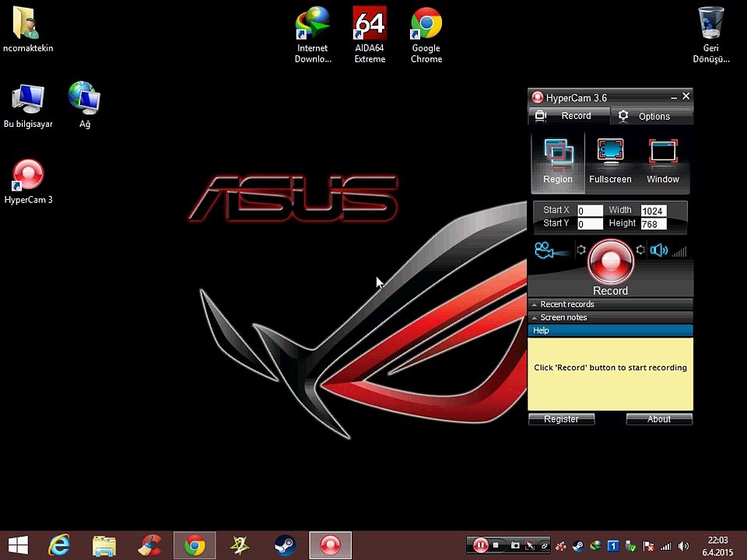Image resolution: width=747 pixels, height=560 pixels.
Task: Open the Windows Start button
Action: click(x=19, y=545)
